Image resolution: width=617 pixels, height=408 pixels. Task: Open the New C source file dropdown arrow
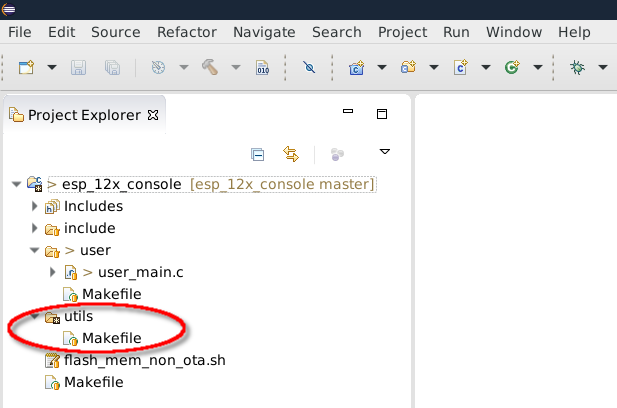pos(486,67)
